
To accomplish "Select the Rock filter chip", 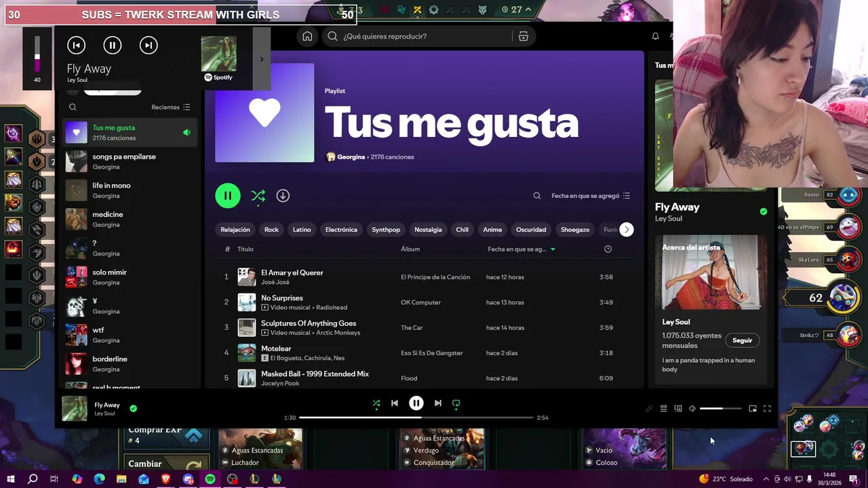I will (x=271, y=230).
